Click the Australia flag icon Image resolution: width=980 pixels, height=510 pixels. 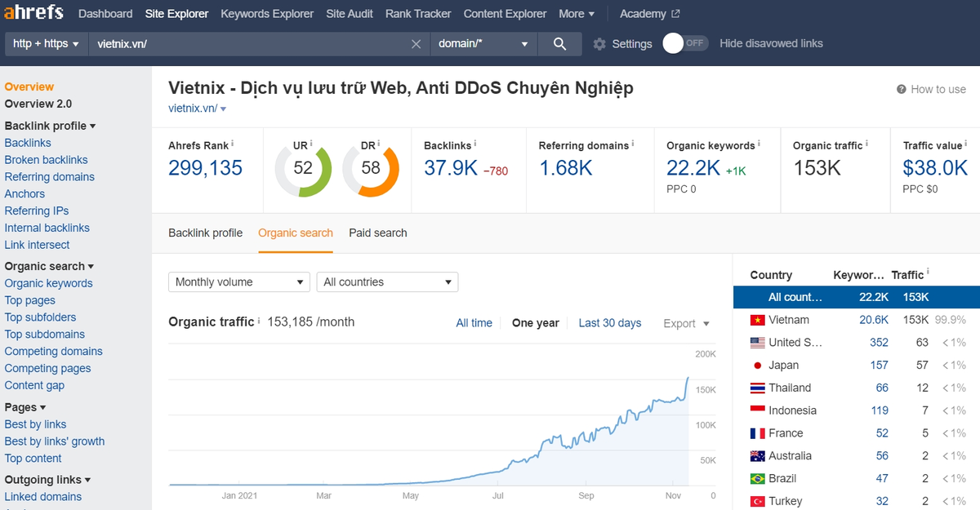757,456
